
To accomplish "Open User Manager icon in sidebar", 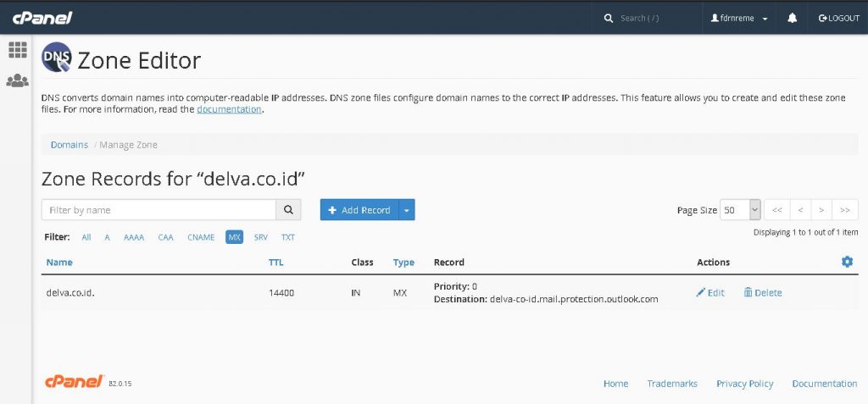I will 17,81.
